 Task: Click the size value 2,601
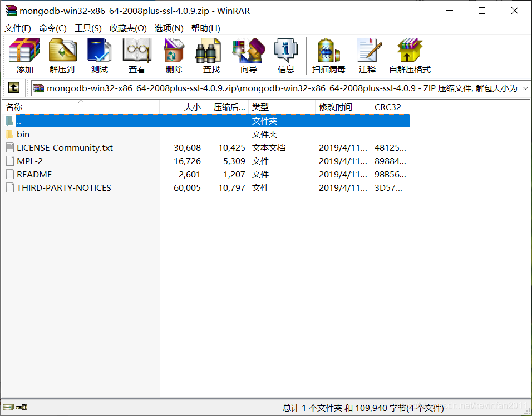190,174
